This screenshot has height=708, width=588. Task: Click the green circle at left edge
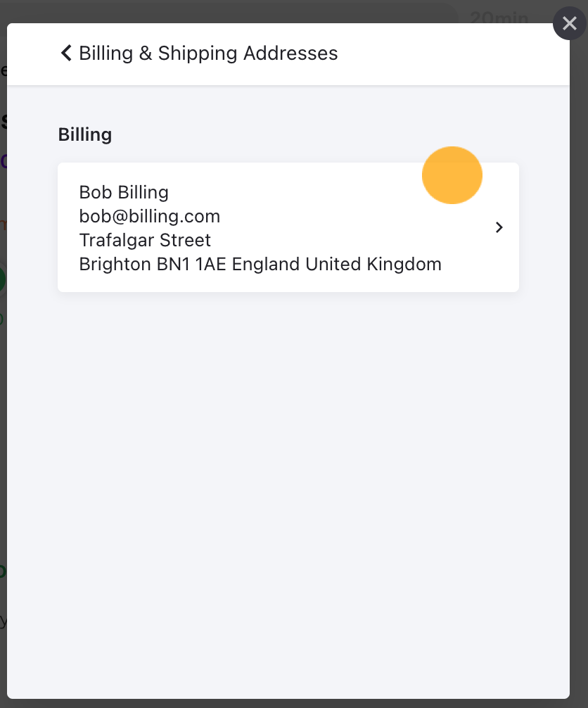click(2, 280)
